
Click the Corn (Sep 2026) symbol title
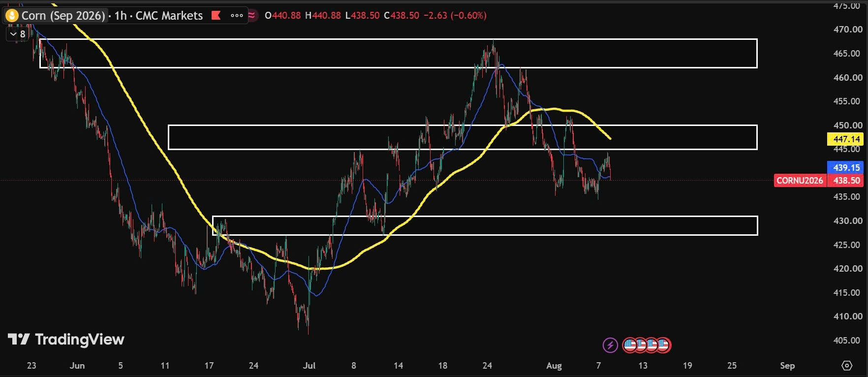point(63,16)
